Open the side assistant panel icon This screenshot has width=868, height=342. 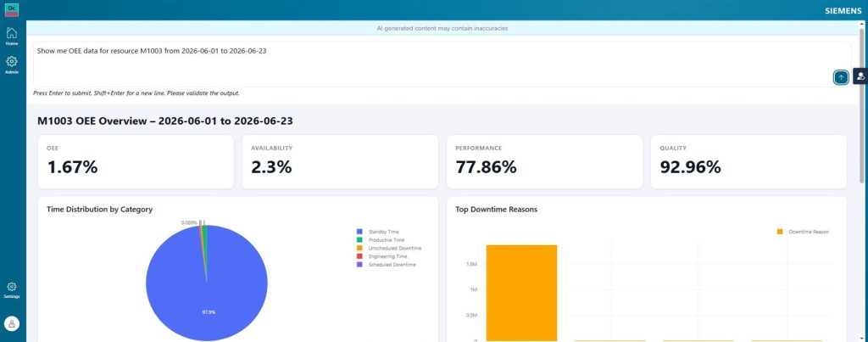pos(860,76)
